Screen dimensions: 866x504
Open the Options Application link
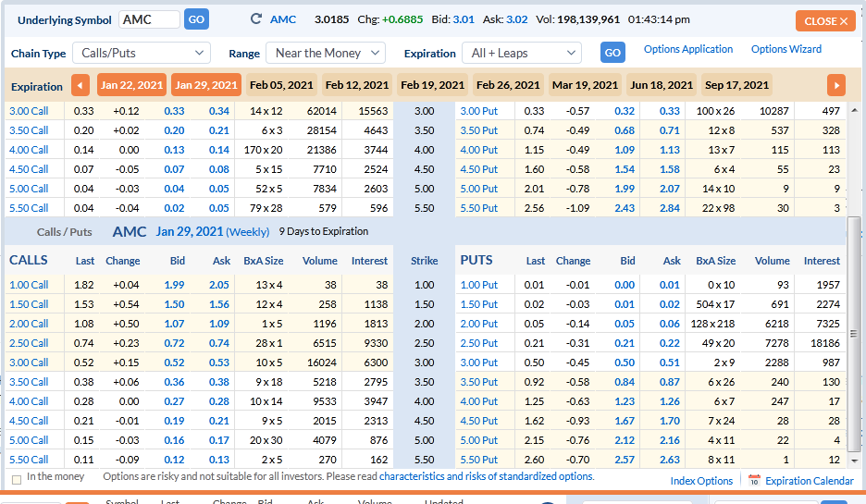(687, 50)
